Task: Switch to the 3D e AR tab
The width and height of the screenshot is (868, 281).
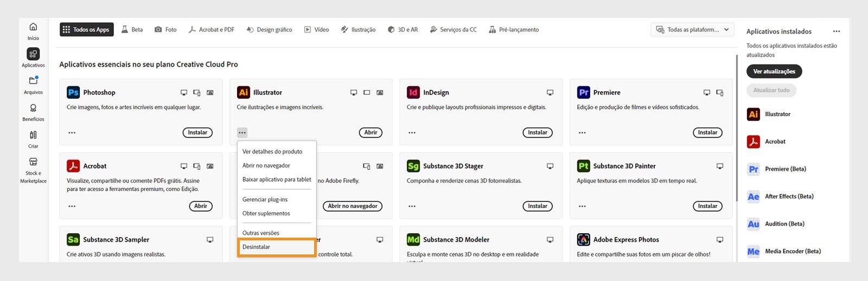Action: [403, 30]
